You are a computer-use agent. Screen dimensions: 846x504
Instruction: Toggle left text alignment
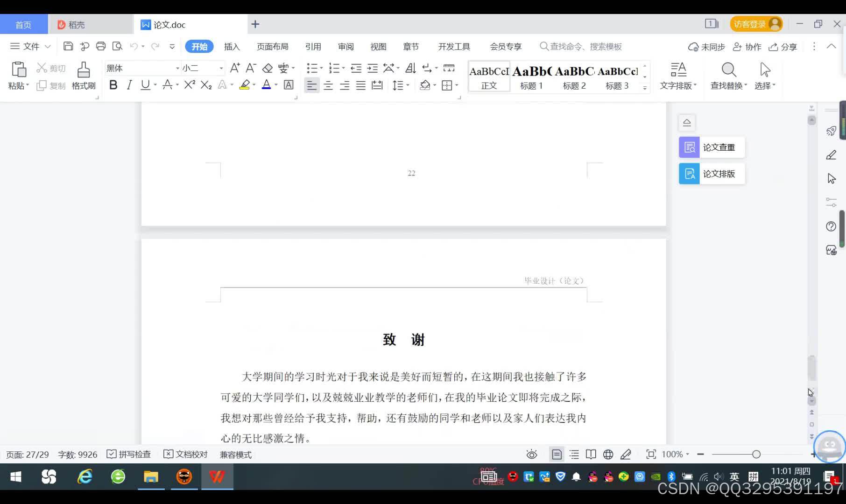pos(311,85)
